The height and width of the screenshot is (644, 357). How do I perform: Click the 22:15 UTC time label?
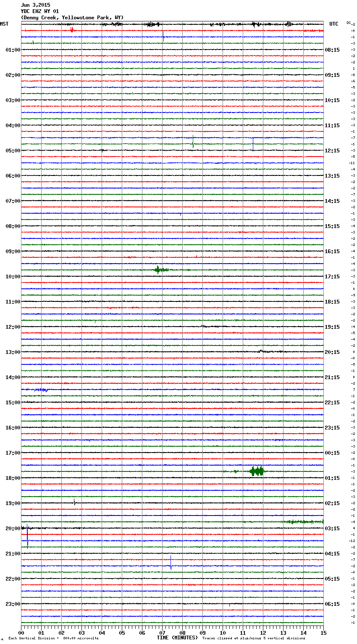(x=332, y=403)
